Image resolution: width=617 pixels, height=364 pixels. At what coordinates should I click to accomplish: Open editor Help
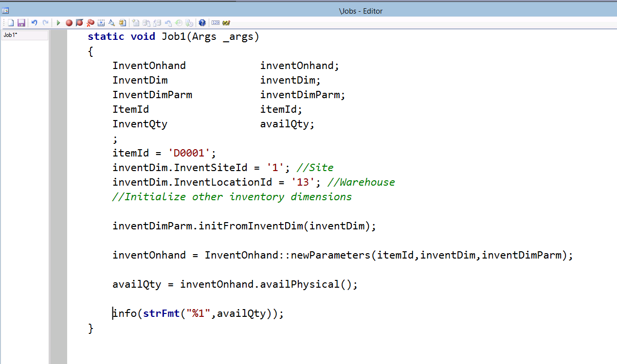202,23
